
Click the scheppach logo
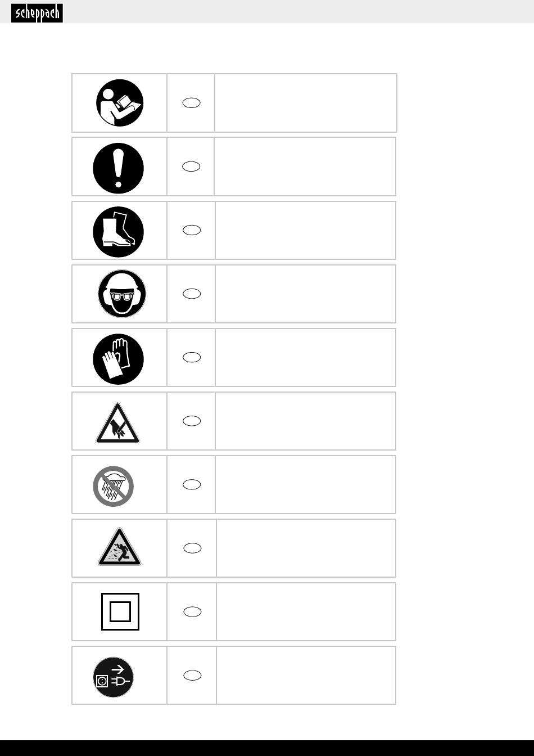coord(37,13)
